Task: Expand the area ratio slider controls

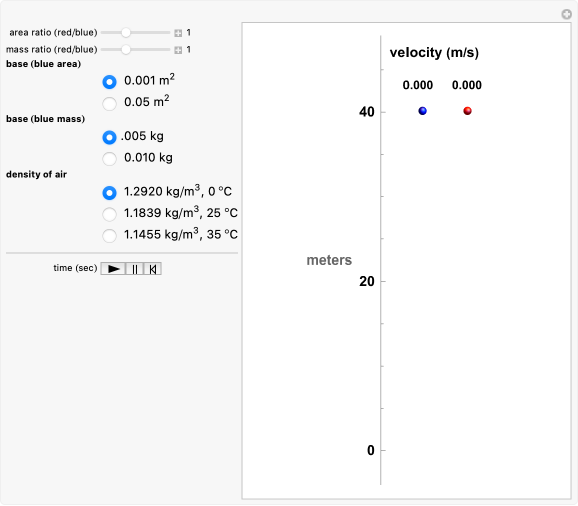Action: (x=178, y=33)
